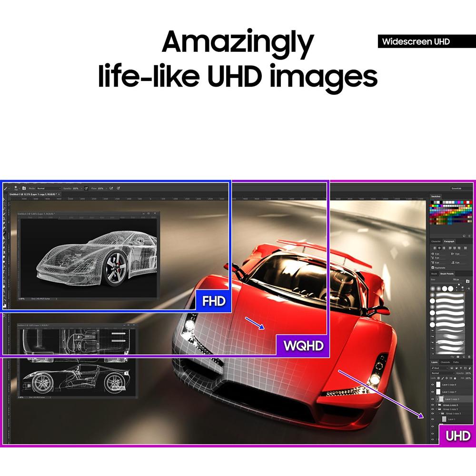Open the Essentials workspace dropdown
The image size is (476, 476).
(x=456, y=188)
